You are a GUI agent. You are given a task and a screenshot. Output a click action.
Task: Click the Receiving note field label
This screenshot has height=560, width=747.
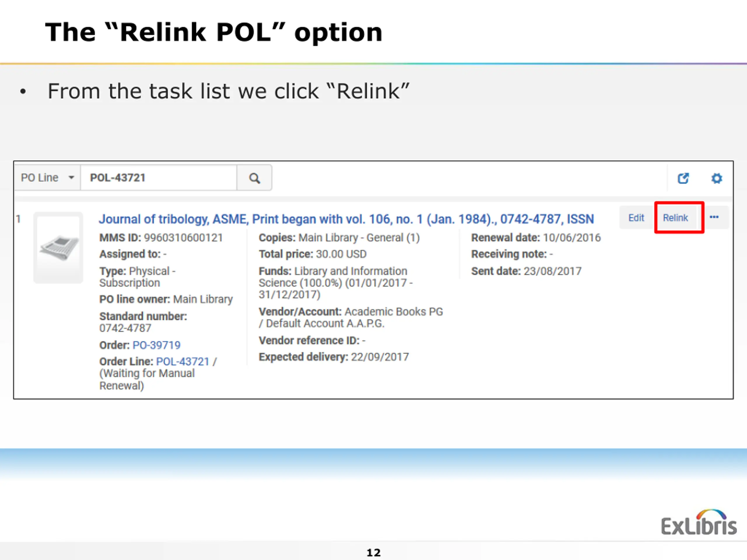(509, 254)
